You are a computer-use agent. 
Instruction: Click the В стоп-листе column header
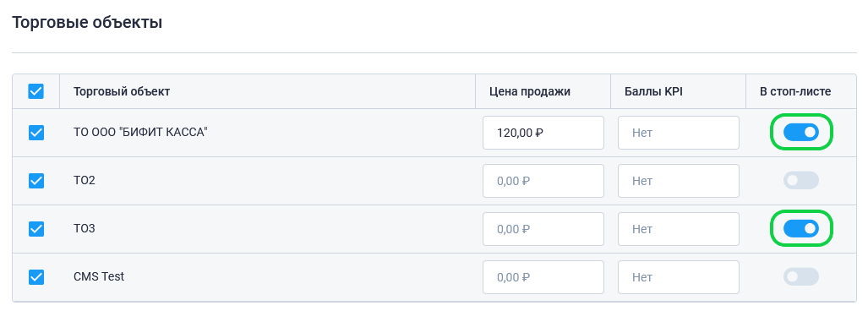click(x=795, y=92)
